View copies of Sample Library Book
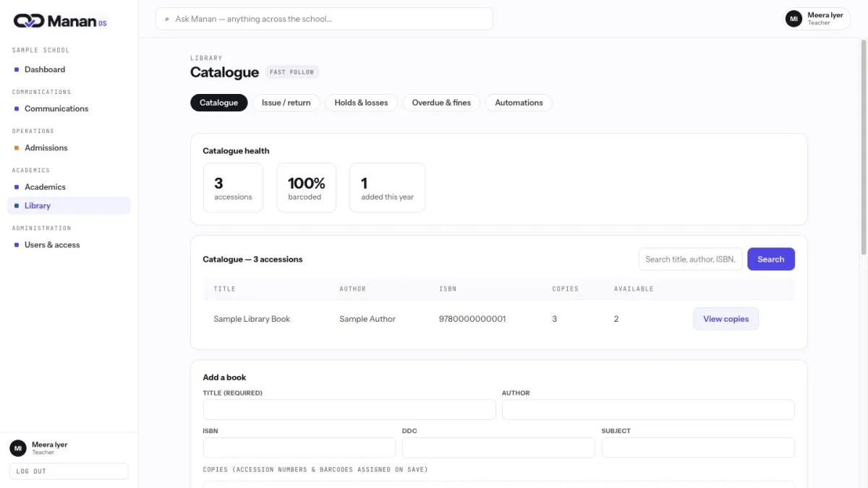Image resolution: width=868 pixels, height=488 pixels. point(726,319)
